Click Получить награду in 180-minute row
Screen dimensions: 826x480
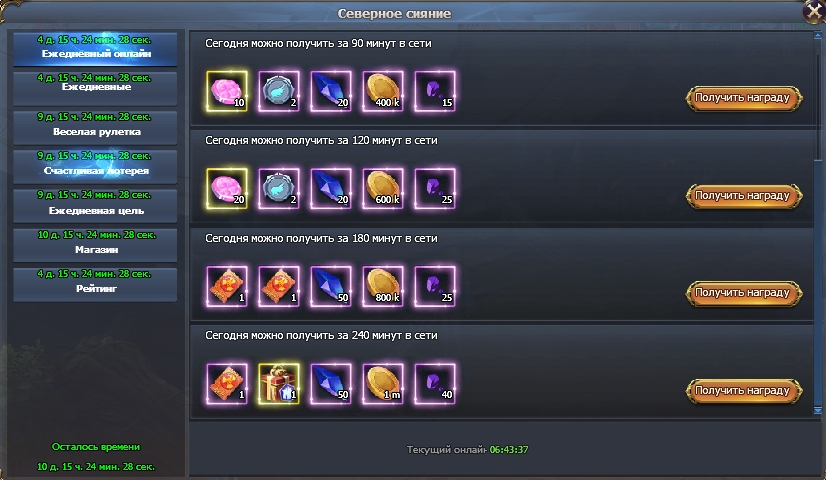pyautogui.click(x=743, y=293)
